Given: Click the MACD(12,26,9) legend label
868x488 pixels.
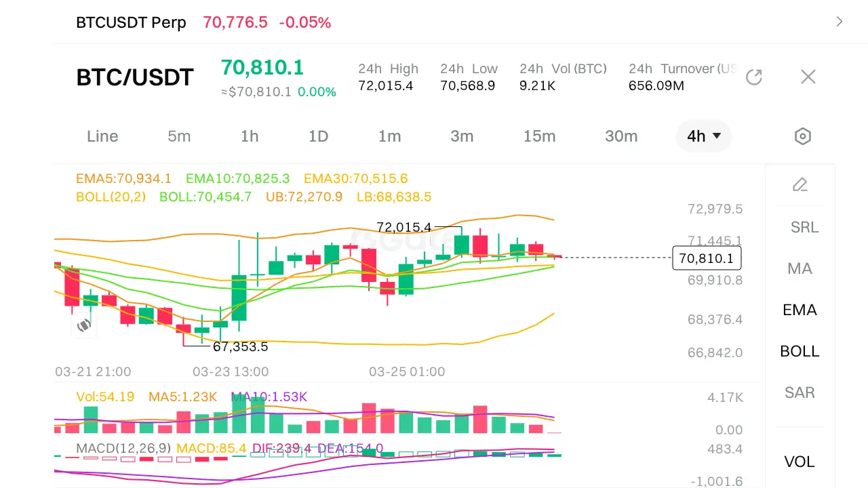Looking at the screenshot, I should tap(123, 448).
